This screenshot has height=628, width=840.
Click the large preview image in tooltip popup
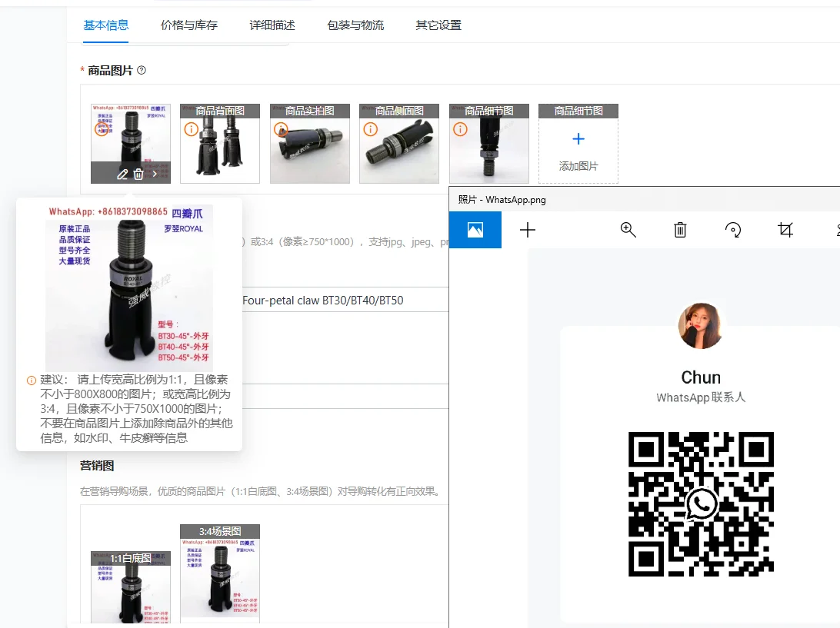click(129, 287)
